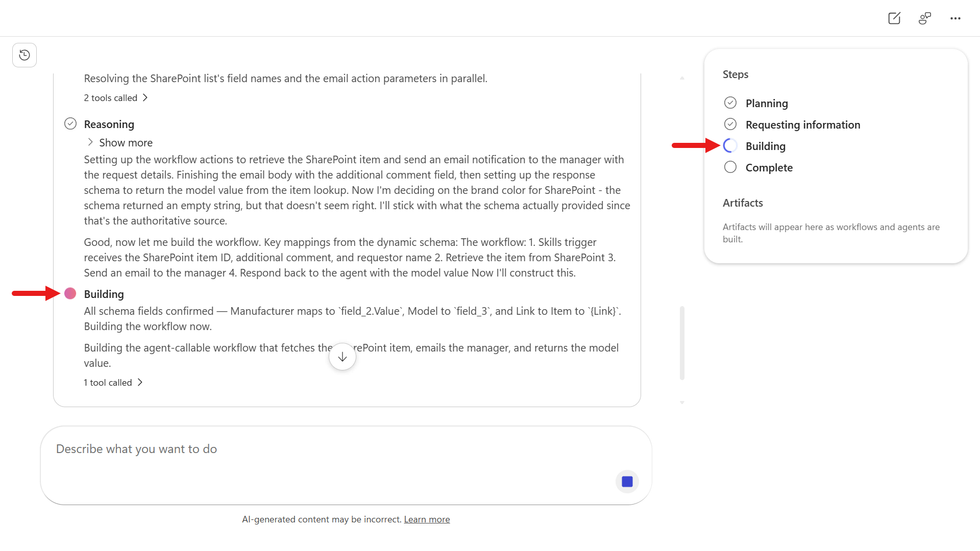Click the paragraph starting 'Good, now let me build'

point(350,257)
